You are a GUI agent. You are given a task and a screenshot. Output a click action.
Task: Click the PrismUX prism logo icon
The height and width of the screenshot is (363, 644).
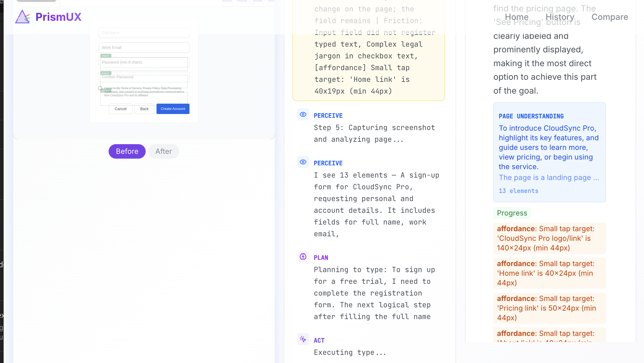click(x=23, y=17)
